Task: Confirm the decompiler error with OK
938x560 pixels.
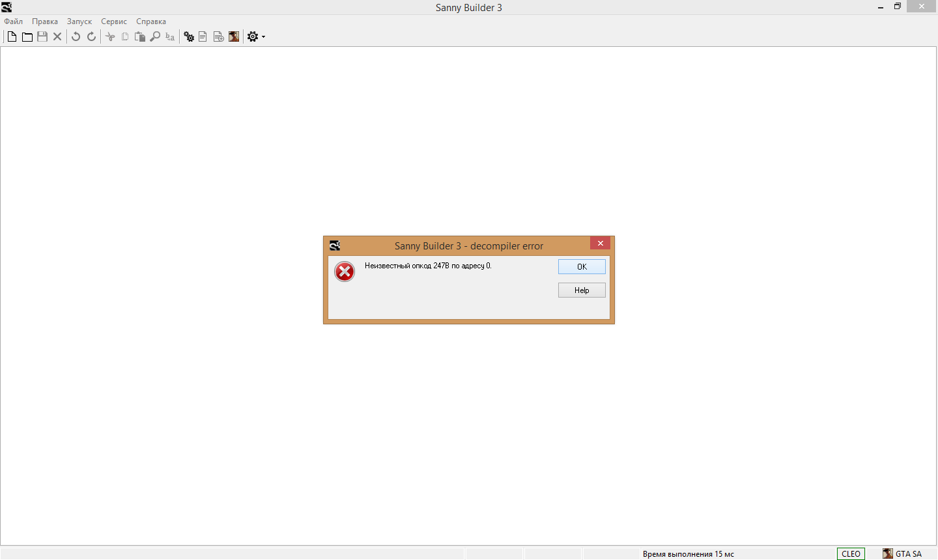Action: point(582,266)
